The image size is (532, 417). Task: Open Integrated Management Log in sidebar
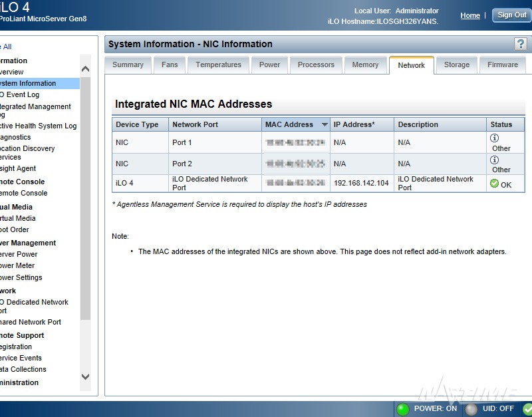[35, 110]
